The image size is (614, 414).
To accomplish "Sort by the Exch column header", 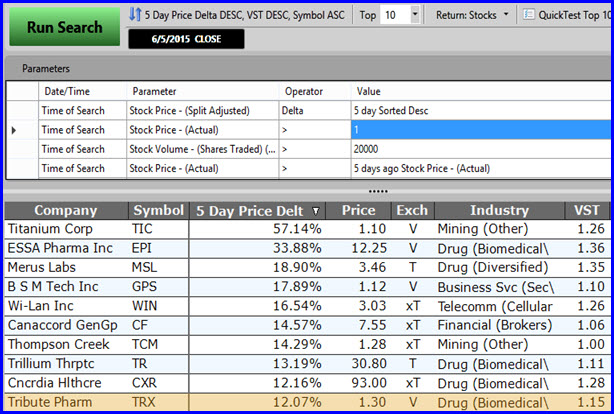I will 412,211.
